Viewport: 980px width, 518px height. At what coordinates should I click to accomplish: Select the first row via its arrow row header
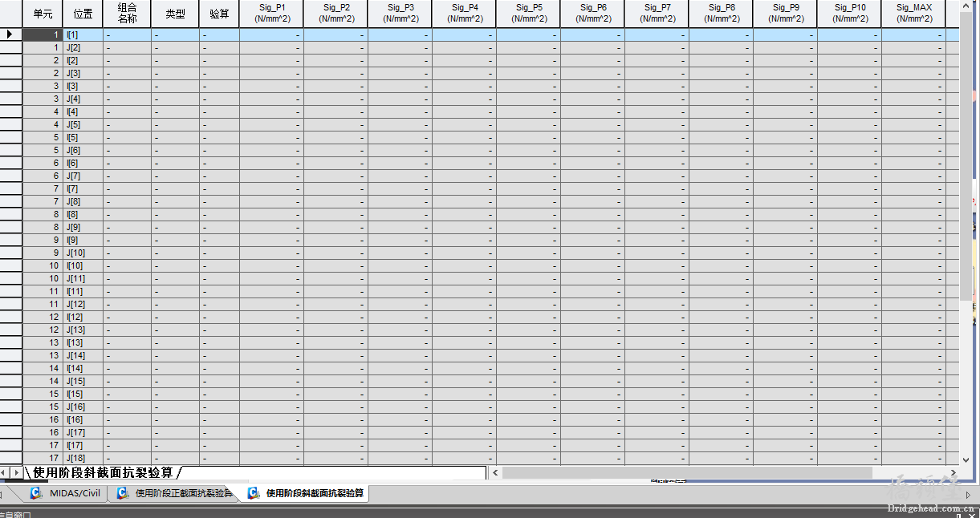(10, 34)
